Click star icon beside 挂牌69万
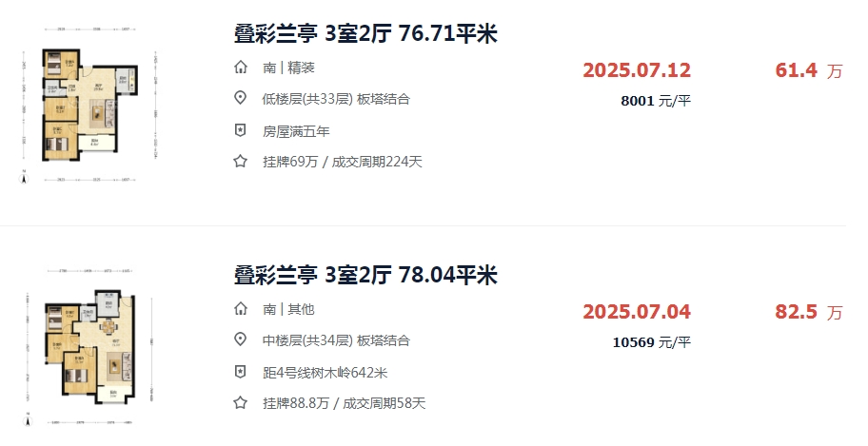The height and width of the screenshot is (446, 868). click(x=241, y=162)
